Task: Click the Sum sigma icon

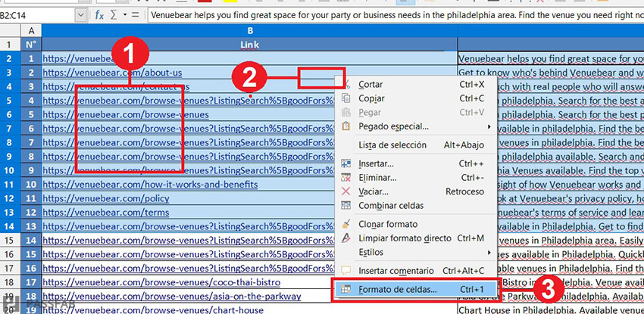Action: pyautogui.click(x=114, y=15)
